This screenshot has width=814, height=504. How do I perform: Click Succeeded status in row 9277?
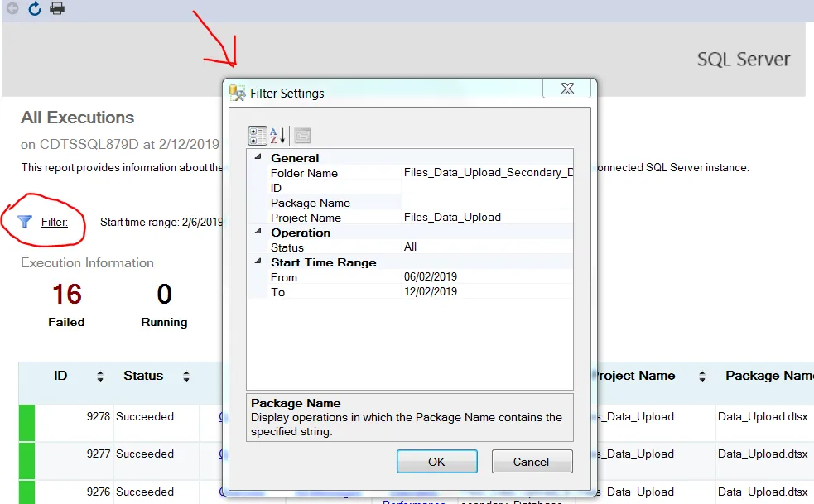[145, 454]
